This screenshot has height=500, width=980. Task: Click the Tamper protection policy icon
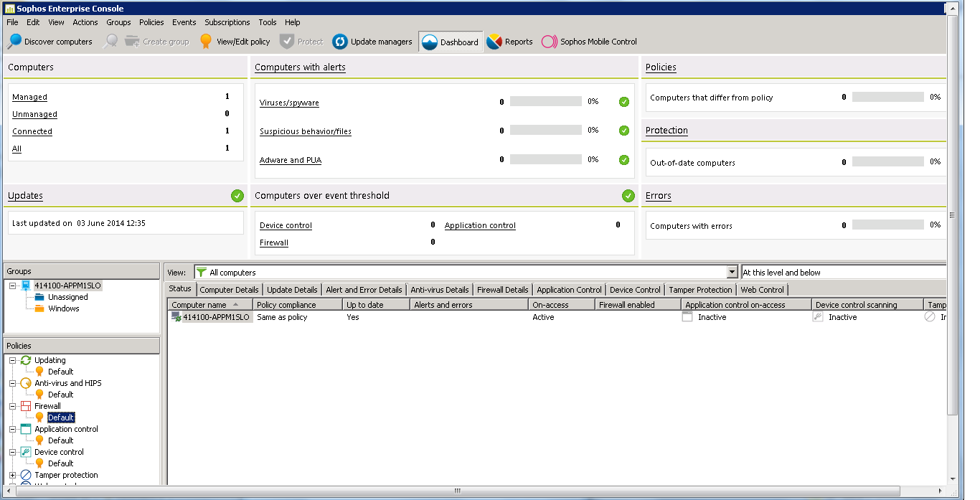point(27,475)
